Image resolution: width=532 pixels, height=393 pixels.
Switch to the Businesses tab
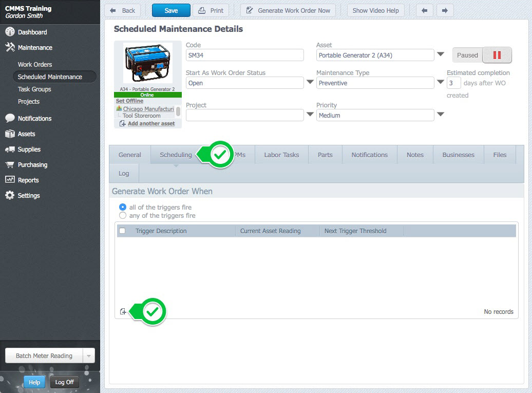458,155
